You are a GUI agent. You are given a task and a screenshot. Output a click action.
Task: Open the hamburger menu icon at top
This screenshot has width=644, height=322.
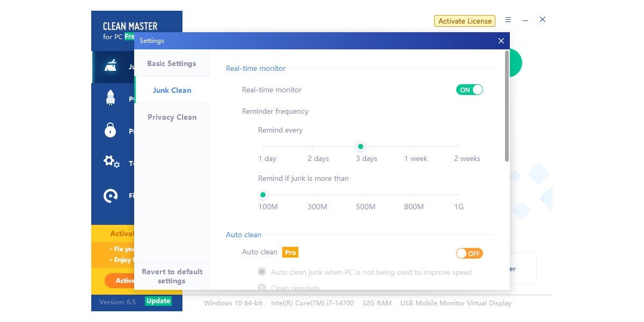(x=508, y=20)
